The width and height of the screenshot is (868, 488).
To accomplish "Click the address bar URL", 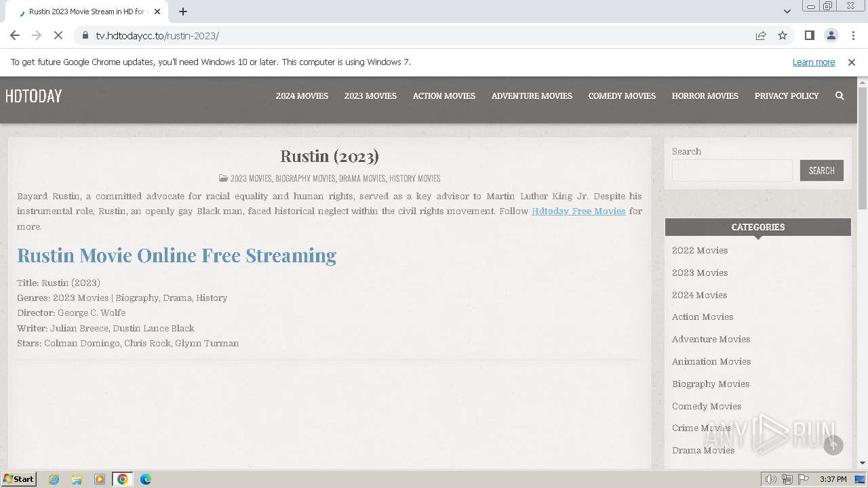I will pyautogui.click(x=157, y=35).
